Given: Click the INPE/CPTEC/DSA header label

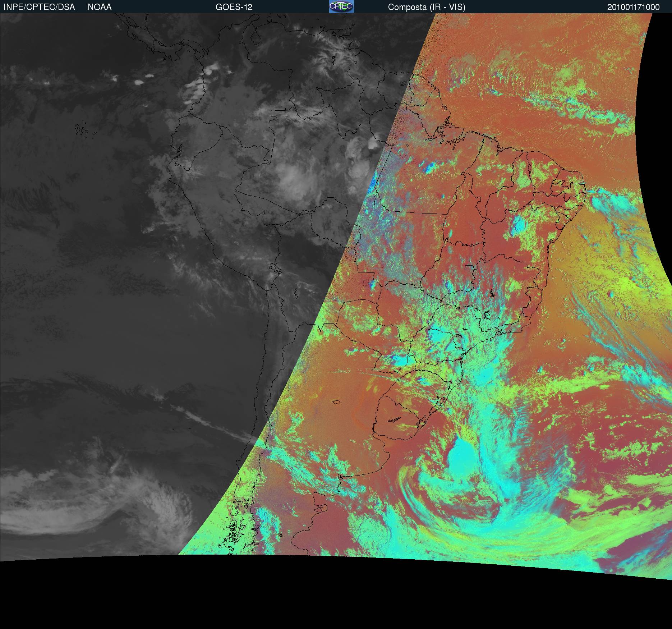Looking at the screenshot, I should (39, 7).
